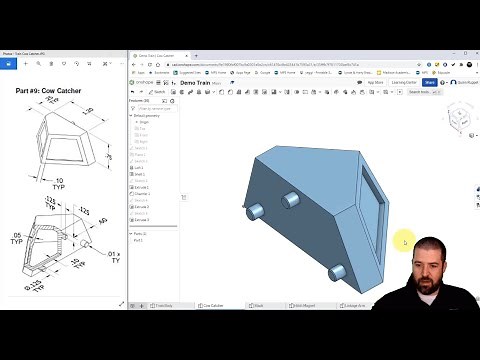Select the Loft 1 feature

point(137,168)
